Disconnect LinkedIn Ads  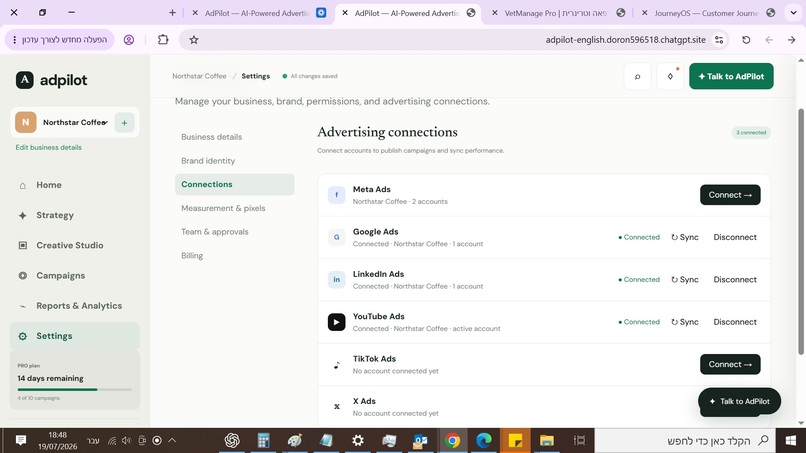(x=735, y=280)
